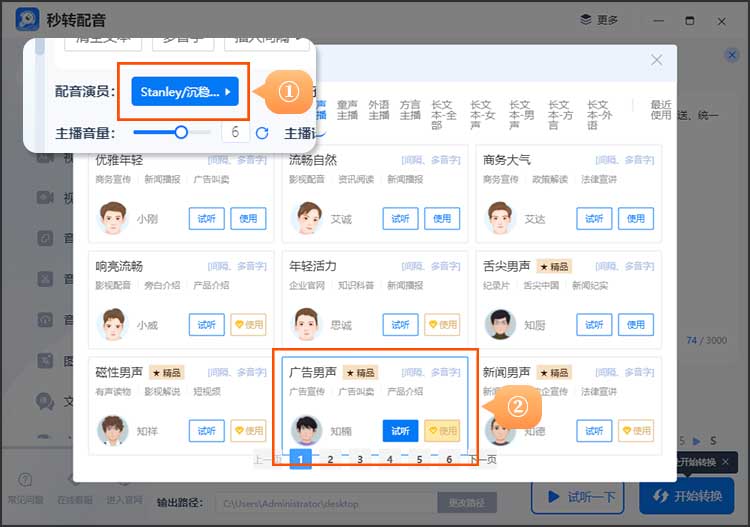Switch to the 长文本-全部 tab
Viewport: 750px width, 527px height.
[x=443, y=115]
